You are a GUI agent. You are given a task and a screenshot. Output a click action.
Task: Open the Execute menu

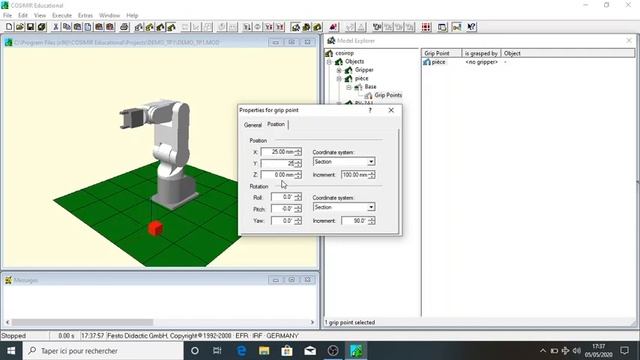coord(62,16)
